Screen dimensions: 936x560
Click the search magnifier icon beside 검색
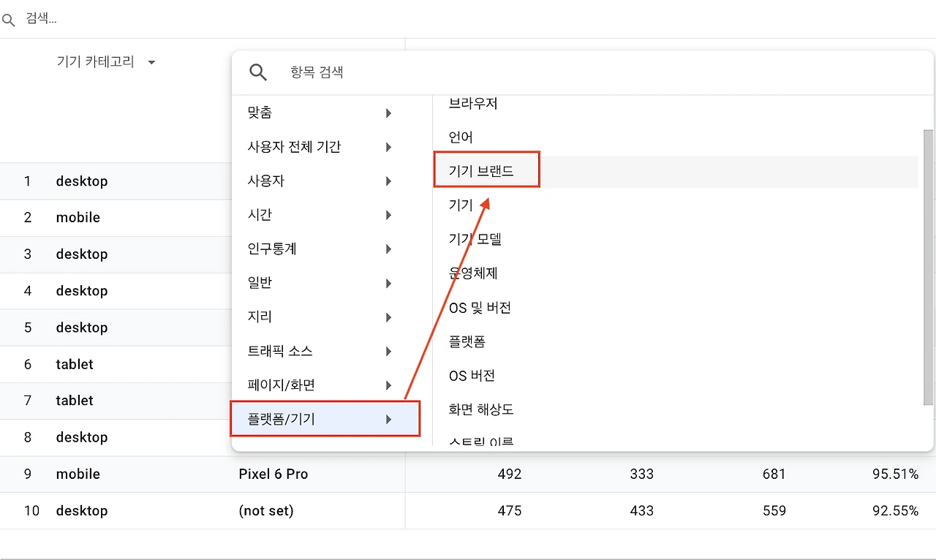pos(8,20)
